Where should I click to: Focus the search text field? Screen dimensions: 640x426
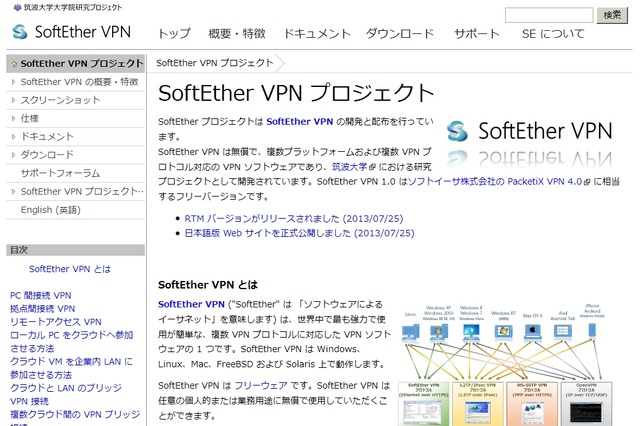(549, 15)
